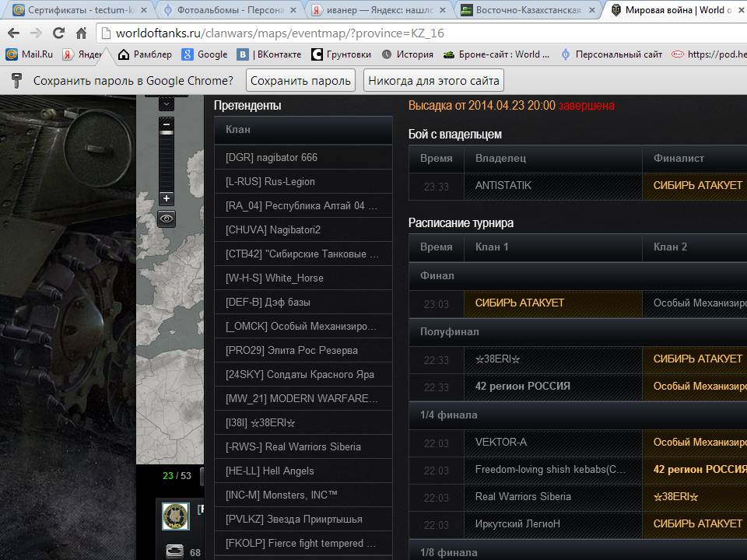Image resolution: width=747 pixels, height=560 pixels.
Task: Open Google bookmark icon
Action: coord(188,54)
